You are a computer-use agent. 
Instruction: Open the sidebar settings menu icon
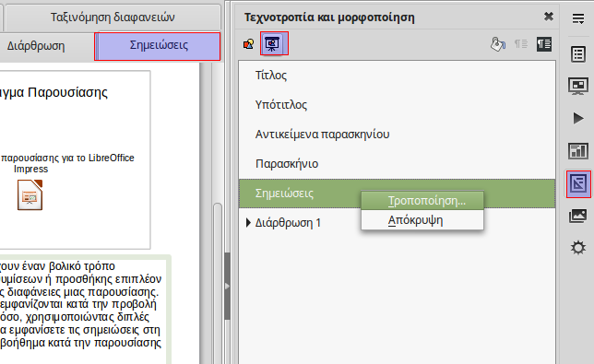(578, 18)
